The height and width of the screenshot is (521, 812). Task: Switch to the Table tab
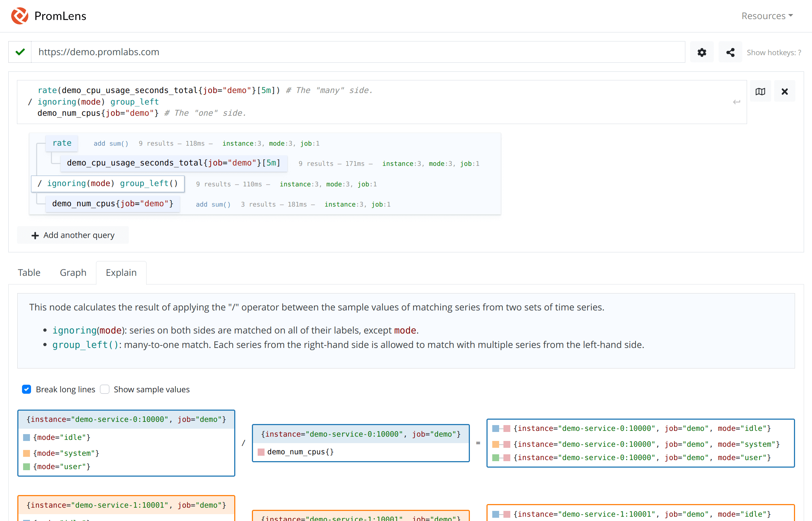(x=29, y=273)
